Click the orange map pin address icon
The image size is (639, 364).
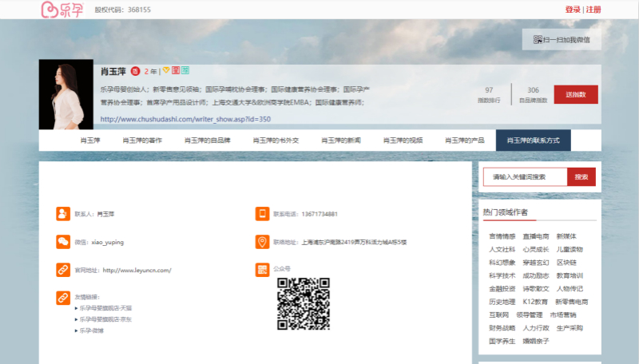coord(262,242)
